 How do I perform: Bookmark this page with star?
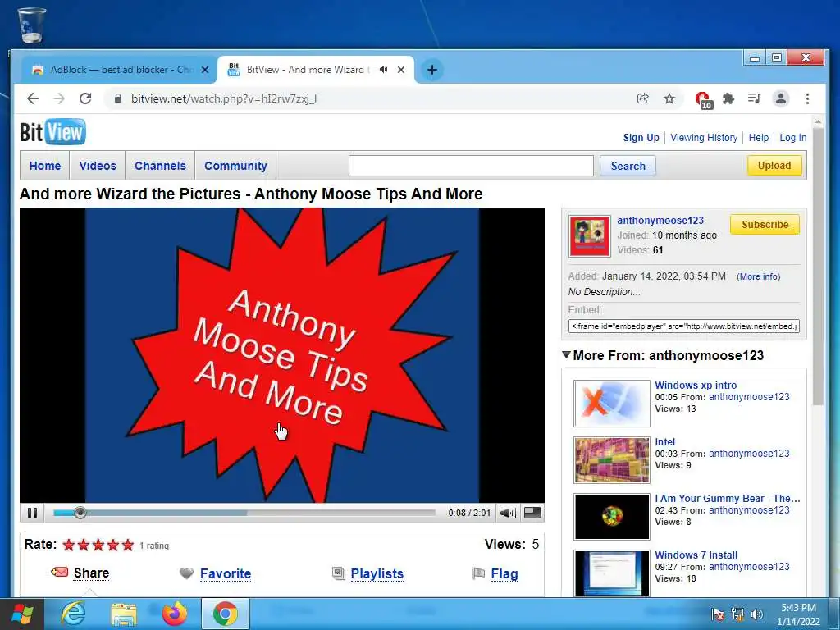coord(669,98)
